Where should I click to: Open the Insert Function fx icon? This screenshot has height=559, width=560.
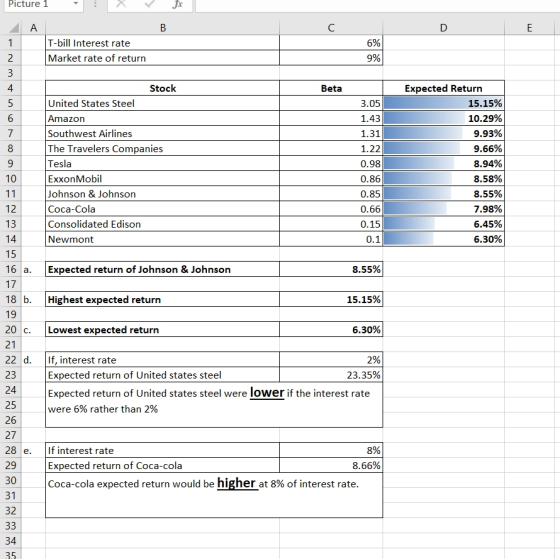pos(177,4)
